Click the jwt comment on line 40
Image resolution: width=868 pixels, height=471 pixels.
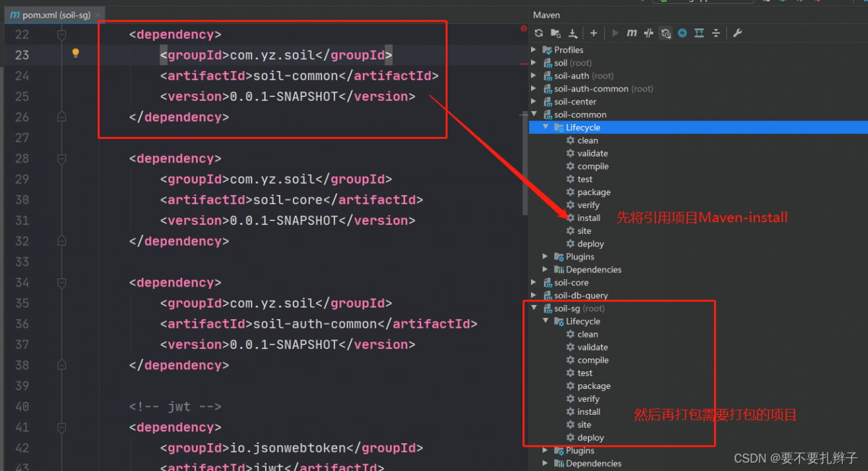[176, 407]
